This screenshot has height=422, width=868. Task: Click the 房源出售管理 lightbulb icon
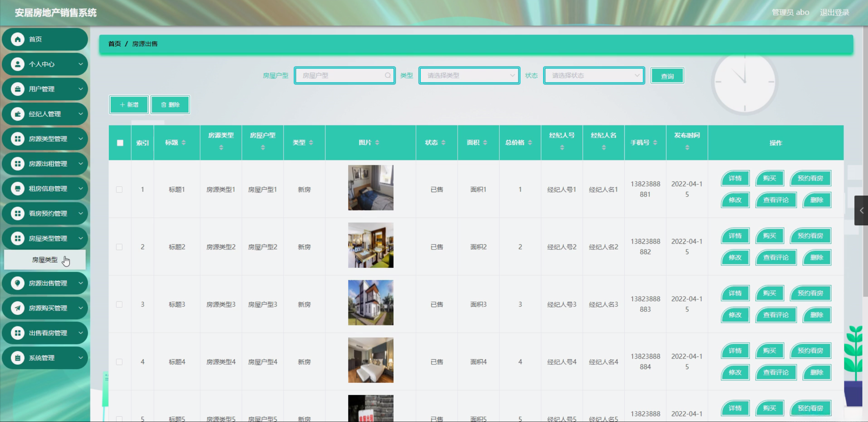(18, 283)
